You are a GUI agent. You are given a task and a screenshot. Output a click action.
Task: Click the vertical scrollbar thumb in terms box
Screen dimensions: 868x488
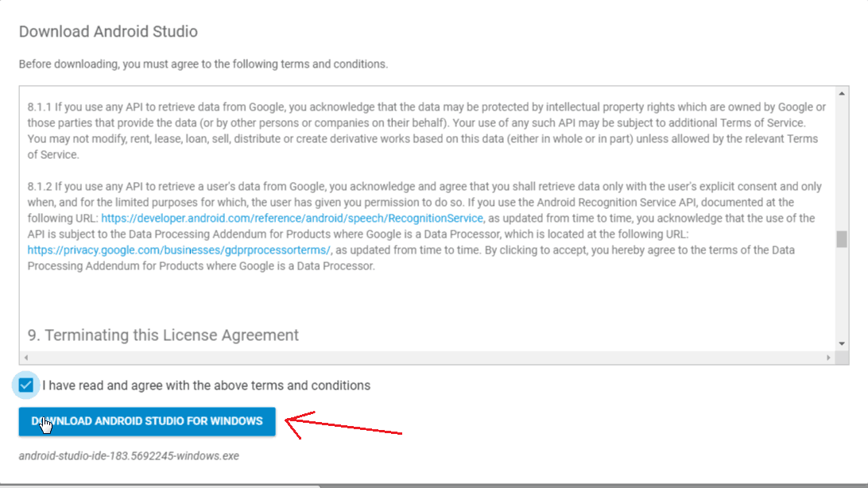(842, 239)
